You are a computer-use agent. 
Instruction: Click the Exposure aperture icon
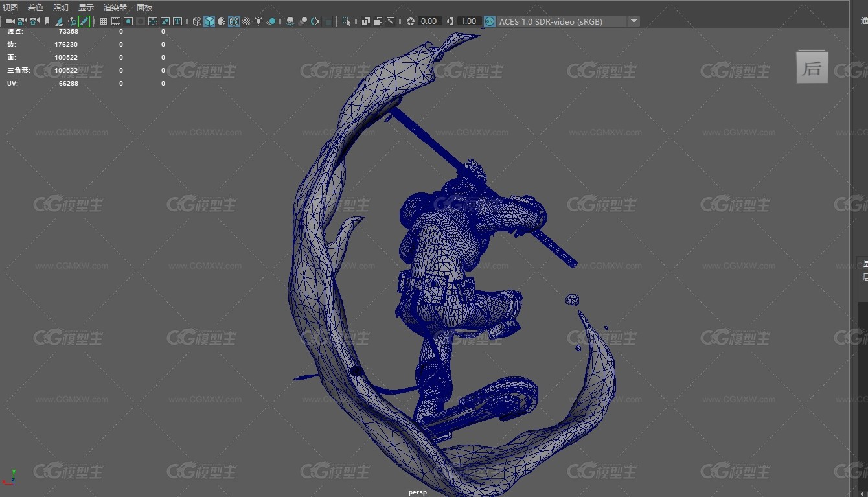pyautogui.click(x=411, y=21)
